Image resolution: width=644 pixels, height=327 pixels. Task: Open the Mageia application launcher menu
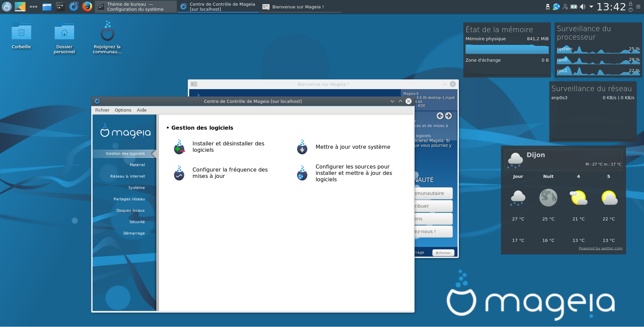coord(7,7)
